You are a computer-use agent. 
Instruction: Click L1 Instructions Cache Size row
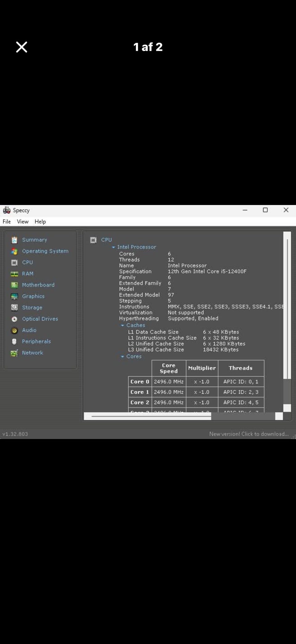184,338
